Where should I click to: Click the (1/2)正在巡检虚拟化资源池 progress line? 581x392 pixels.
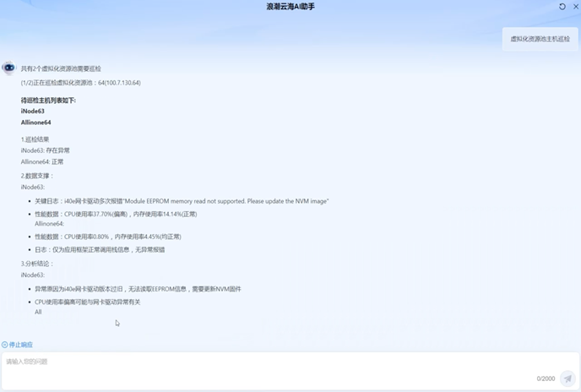click(81, 83)
